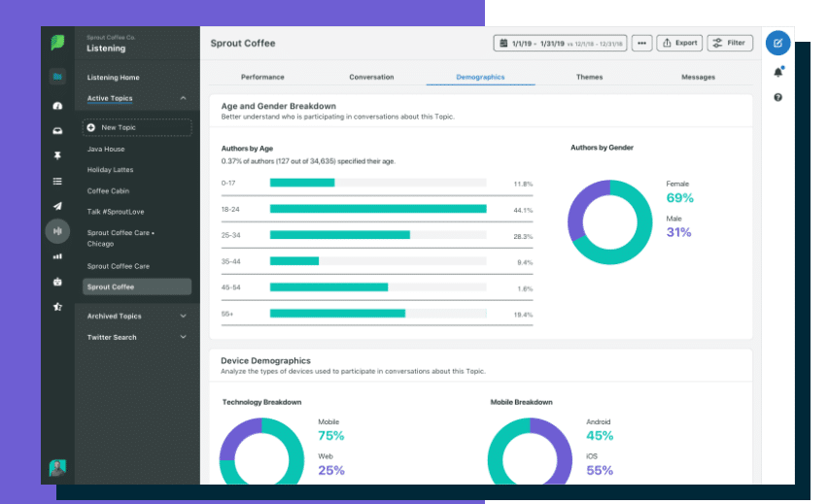Click the 55+ age bar
This screenshot has height=504, width=828.
click(337, 314)
